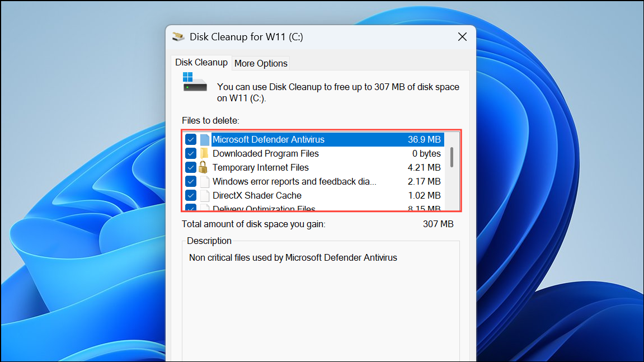
Task: Close the Disk Cleanup window
Action: tap(462, 36)
